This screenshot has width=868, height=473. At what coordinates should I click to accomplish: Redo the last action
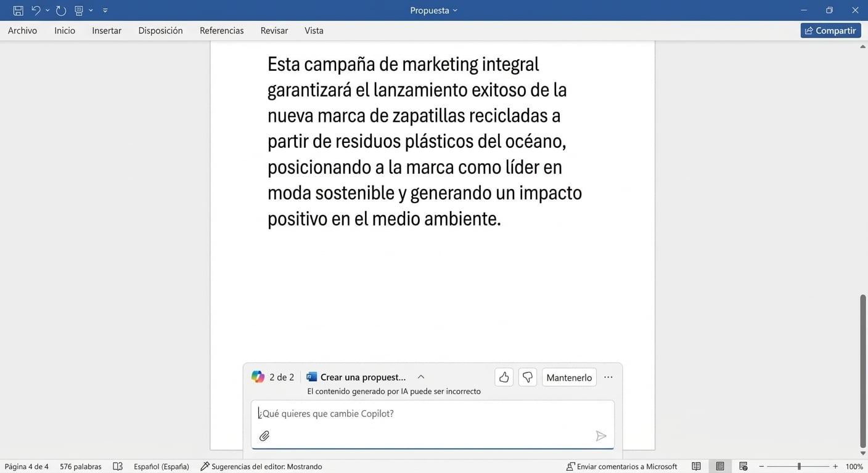(60, 10)
